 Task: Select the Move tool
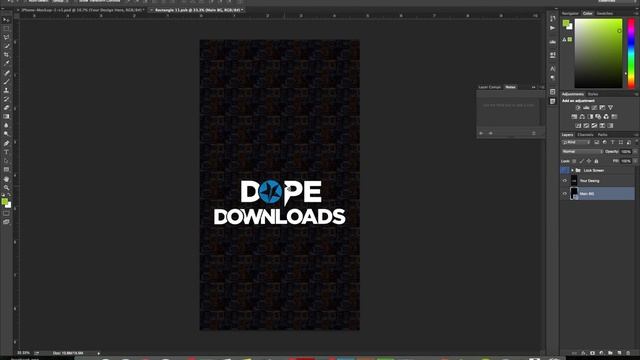(6, 20)
